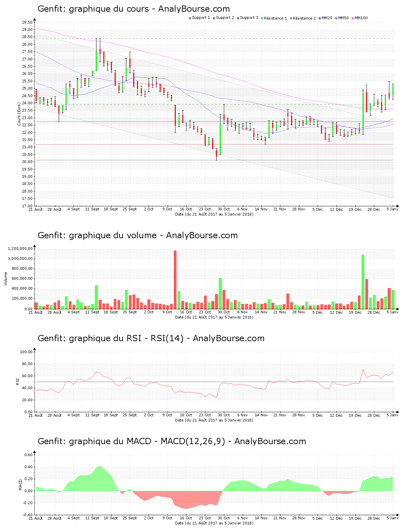Click the 0.60 value on MACD axis
The image size is (412, 532).
coord(29,455)
